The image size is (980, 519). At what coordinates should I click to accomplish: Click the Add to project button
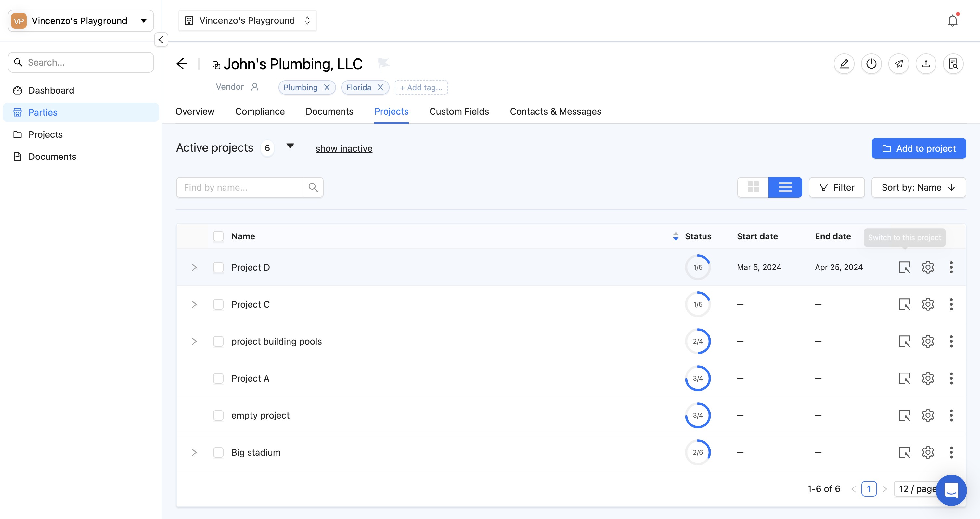918,148
